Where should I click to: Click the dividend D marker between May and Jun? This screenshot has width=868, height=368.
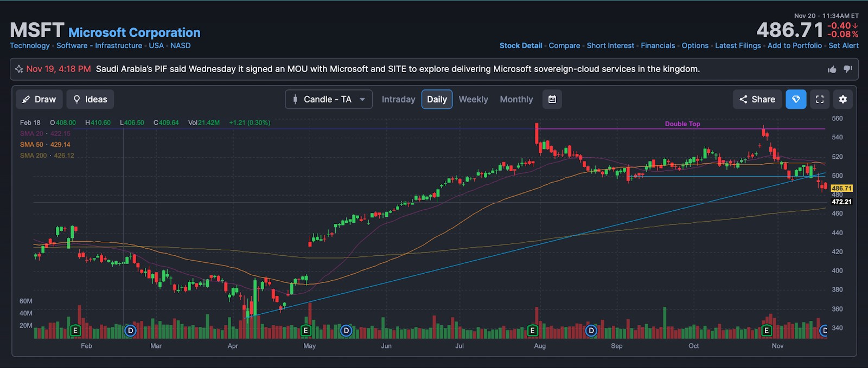(x=346, y=331)
